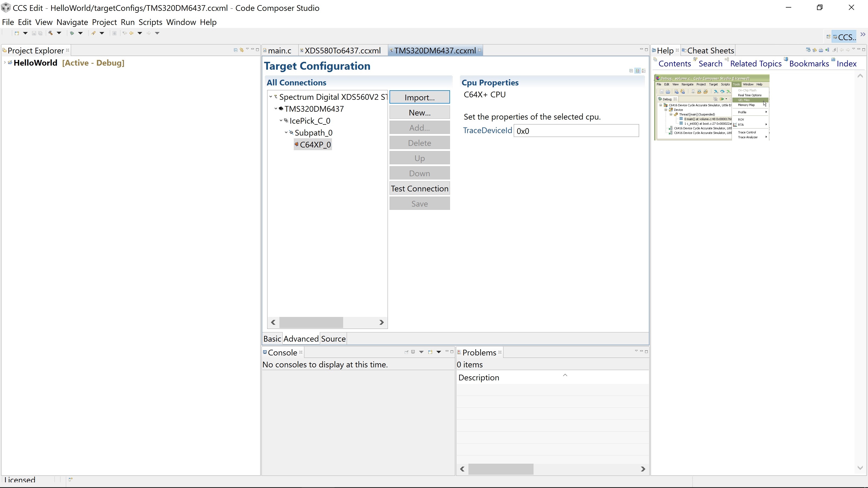Open Project Explorer view menu triangle

pos(247,49)
